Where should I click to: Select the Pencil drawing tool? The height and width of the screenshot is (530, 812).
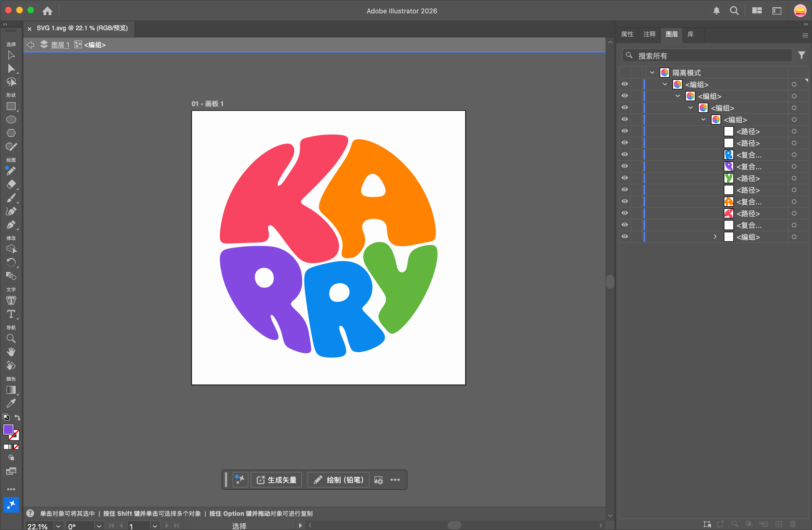(11, 171)
